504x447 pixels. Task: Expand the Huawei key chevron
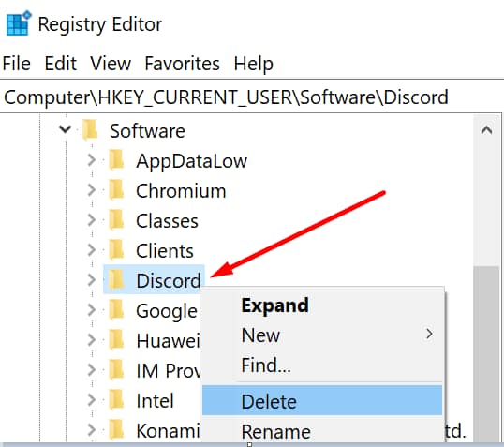pos(92,340)
